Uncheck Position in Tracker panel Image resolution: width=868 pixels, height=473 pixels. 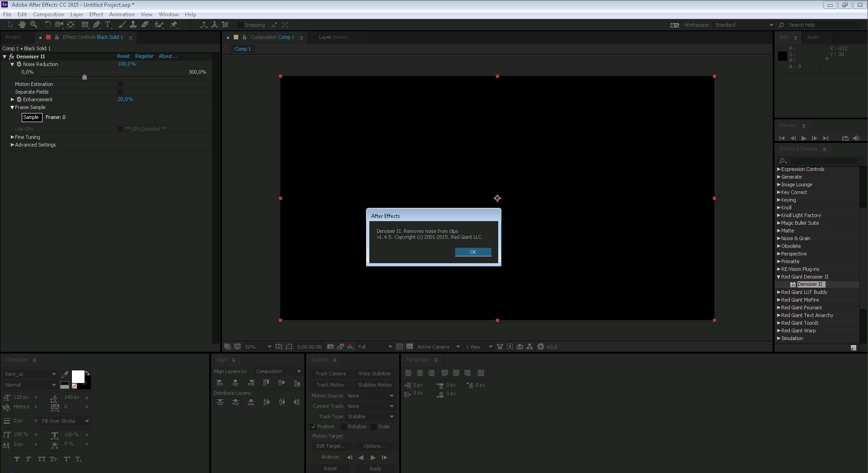313,426
